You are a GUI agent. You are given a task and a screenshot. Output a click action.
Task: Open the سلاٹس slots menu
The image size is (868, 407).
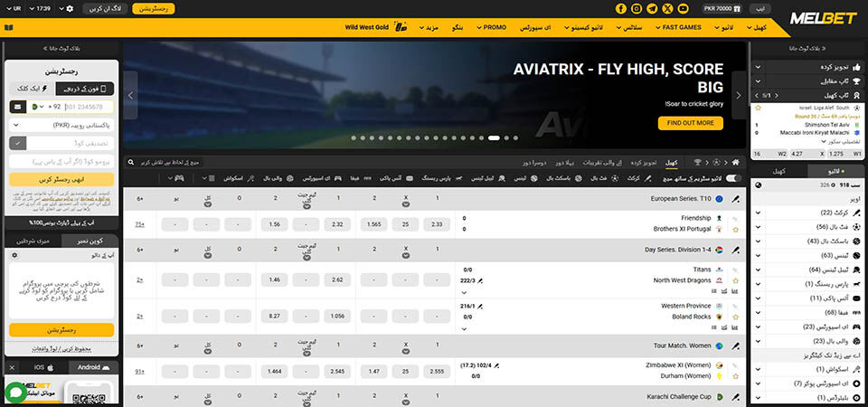pyautogui.click(x=629, y=27)
